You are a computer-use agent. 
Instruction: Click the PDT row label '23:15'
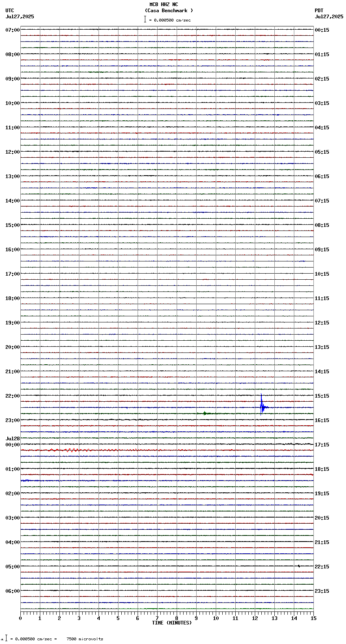click(322, 591)
